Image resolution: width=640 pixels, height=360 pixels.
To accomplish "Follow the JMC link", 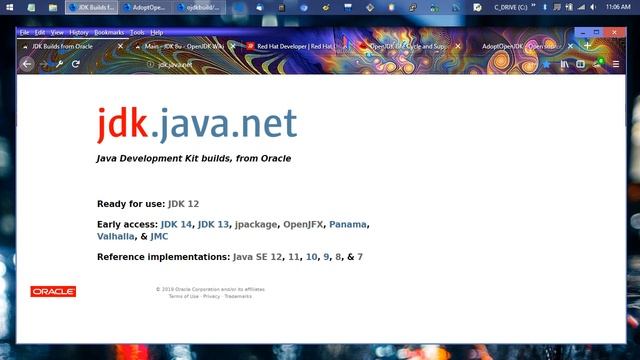I will [x=159, y=237].
